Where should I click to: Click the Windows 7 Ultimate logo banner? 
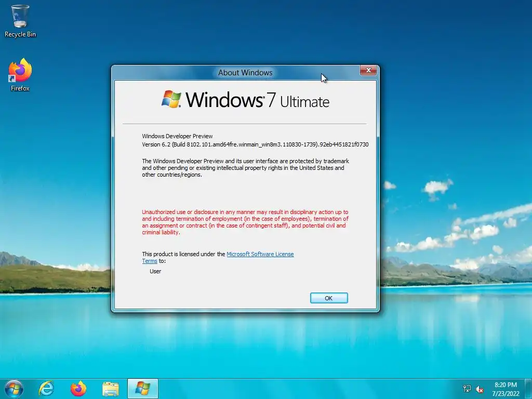click(245, 100)
